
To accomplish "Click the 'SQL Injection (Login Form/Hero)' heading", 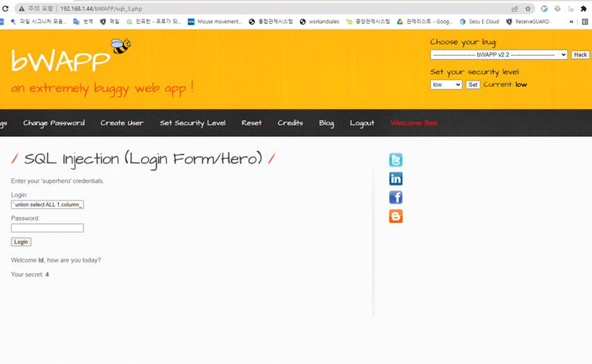I will (x=143, y=160).
